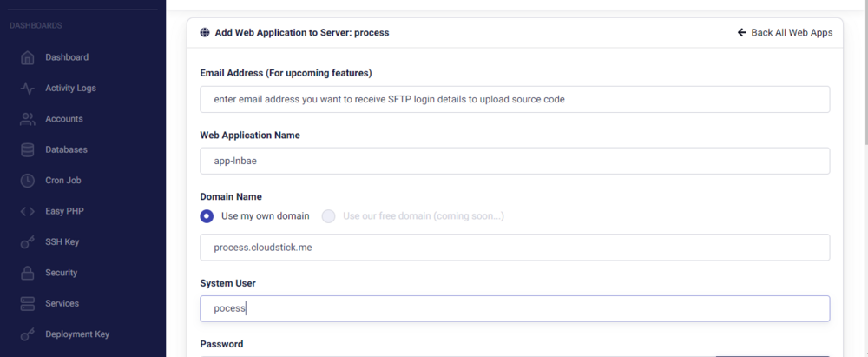Click the Cron Job clock icon
Viewport: 868px width, 357px height.
coord(28,181)
